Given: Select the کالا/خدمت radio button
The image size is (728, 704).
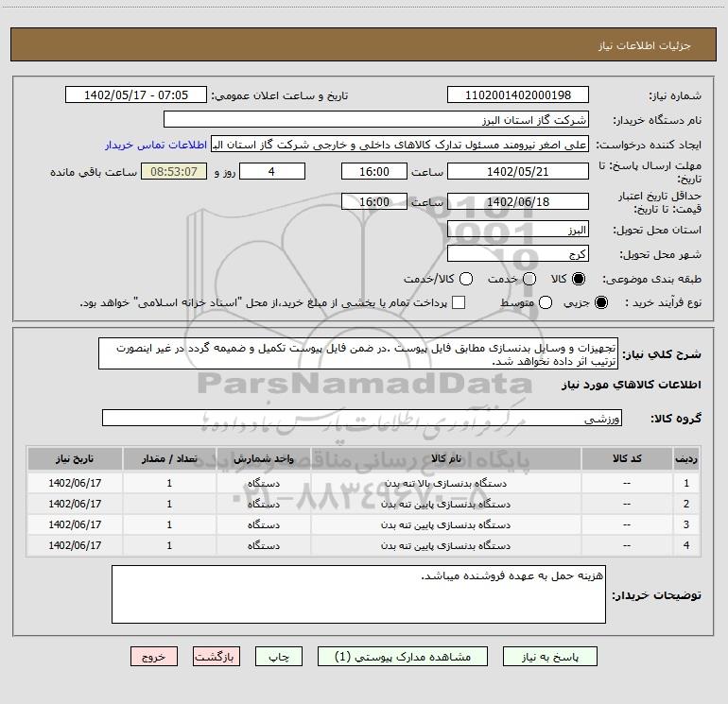Looking at the screenshot, I should click(466, 279).
